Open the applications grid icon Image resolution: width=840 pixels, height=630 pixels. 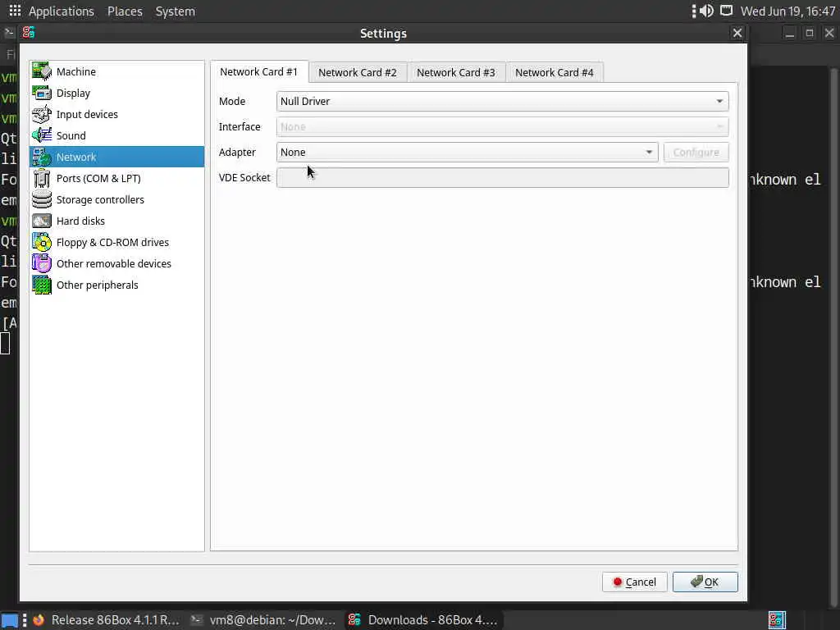(x=15, y=11)
